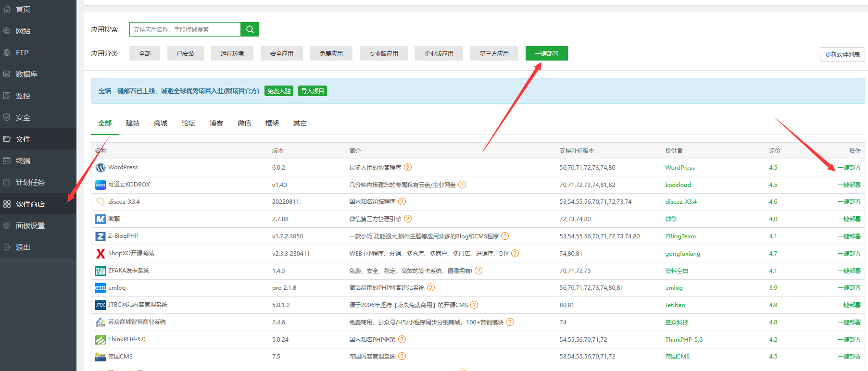Filter apps by 全部 category button
Screen dimensions: 868x371
pyautogui.click(x=145, y=53)
